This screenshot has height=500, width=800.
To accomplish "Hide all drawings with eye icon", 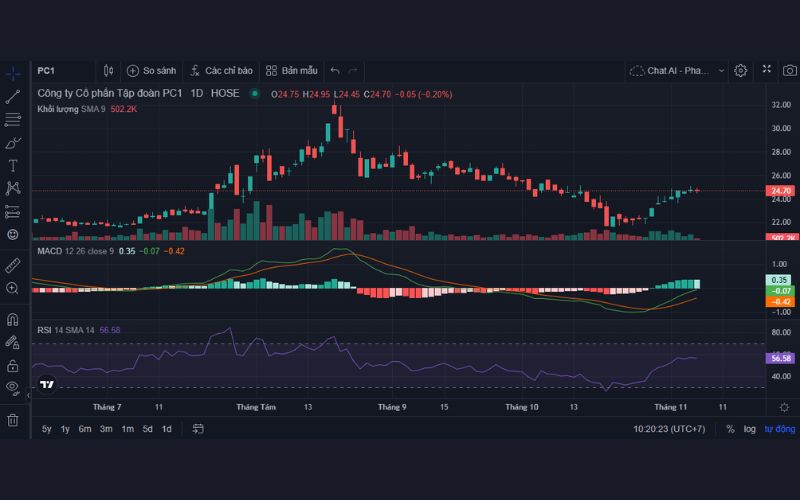I will [x=13, y=387].
